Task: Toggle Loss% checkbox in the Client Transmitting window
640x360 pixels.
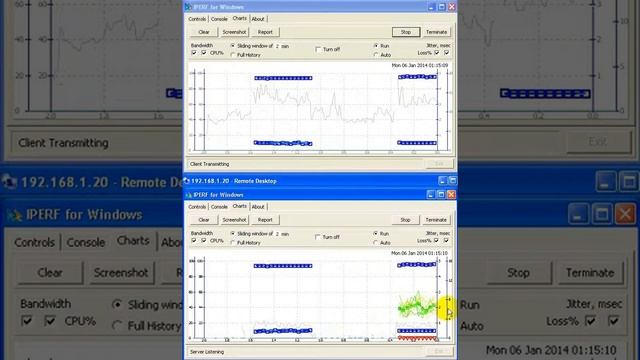Action: tap(437, 53)
